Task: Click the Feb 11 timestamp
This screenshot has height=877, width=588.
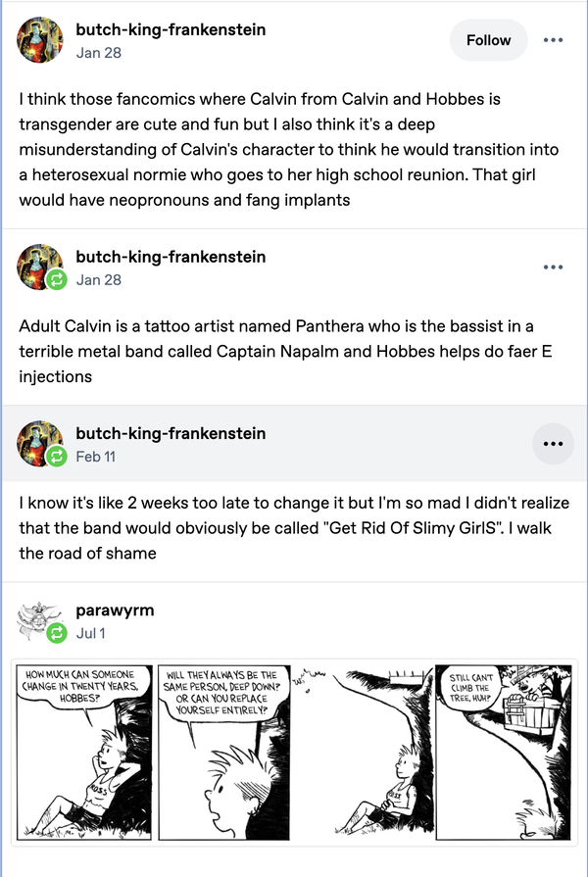Action: tap(96, 457)
